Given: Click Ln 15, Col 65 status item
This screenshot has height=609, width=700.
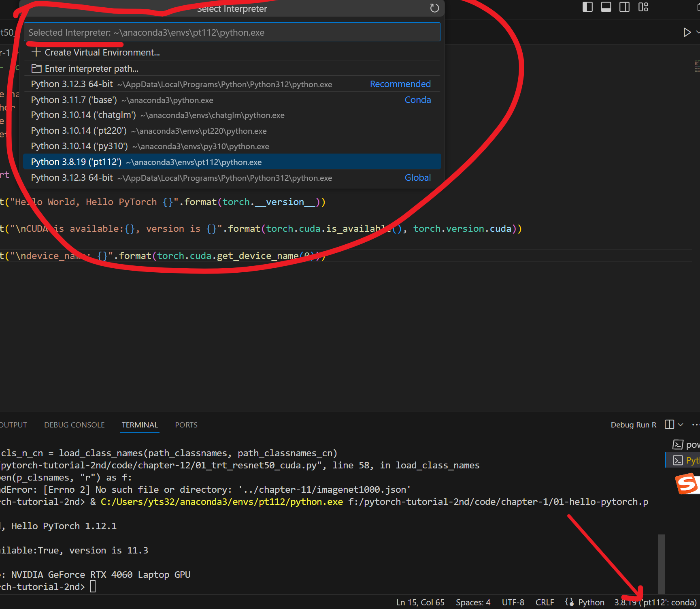Looking at the screenshot, I should 420,603.
